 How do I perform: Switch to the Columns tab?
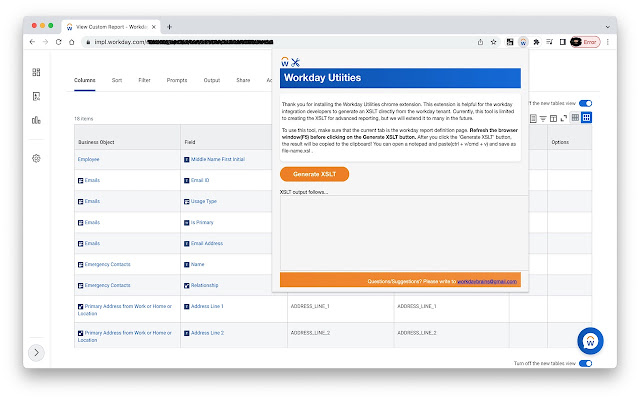pyautogui.click(x=84, y=80)
